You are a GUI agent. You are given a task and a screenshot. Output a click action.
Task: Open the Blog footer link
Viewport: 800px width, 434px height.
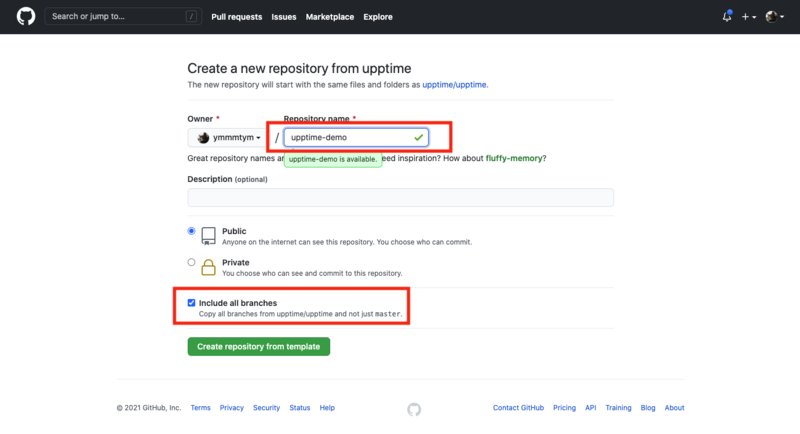pos(648,408)
